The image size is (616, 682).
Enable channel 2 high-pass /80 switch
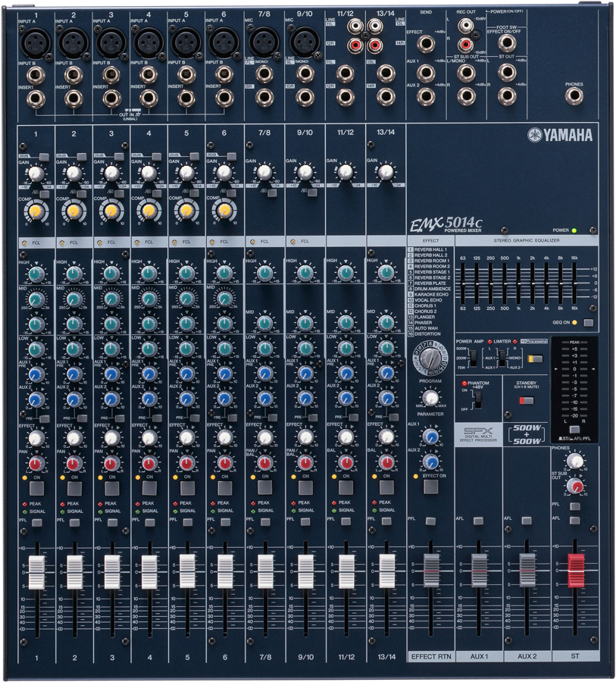pos(83,193)
